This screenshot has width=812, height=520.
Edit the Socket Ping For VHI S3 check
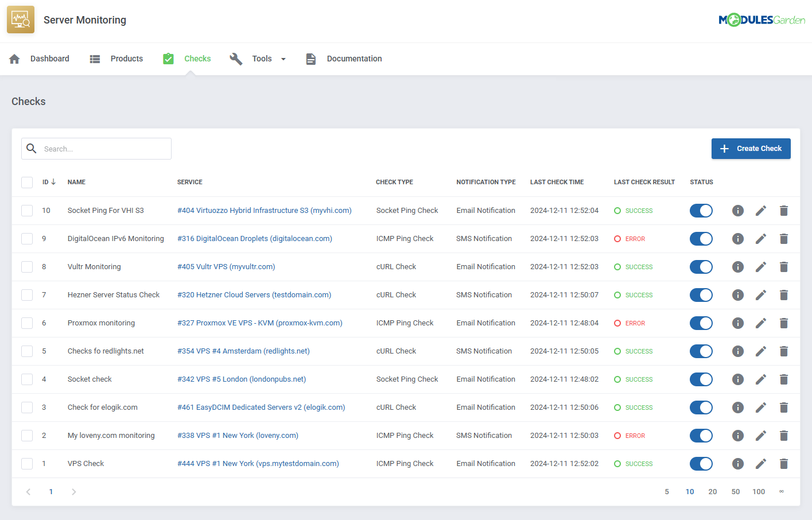761,211
